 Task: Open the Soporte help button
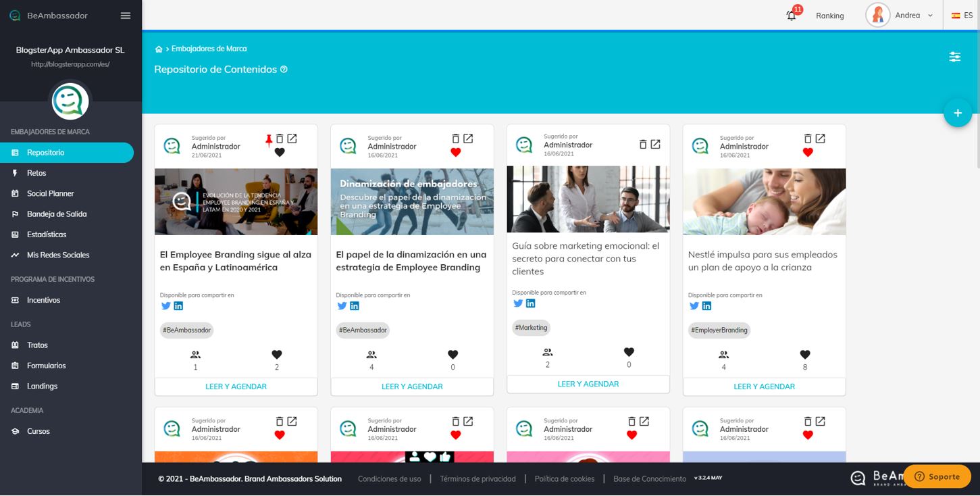tap(937, 476)
